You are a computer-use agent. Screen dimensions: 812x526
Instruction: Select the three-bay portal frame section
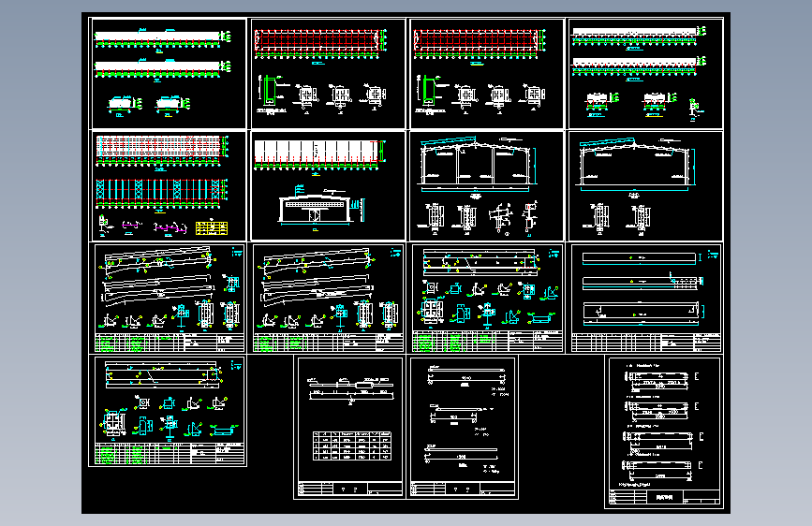click(x=476, y=162)
